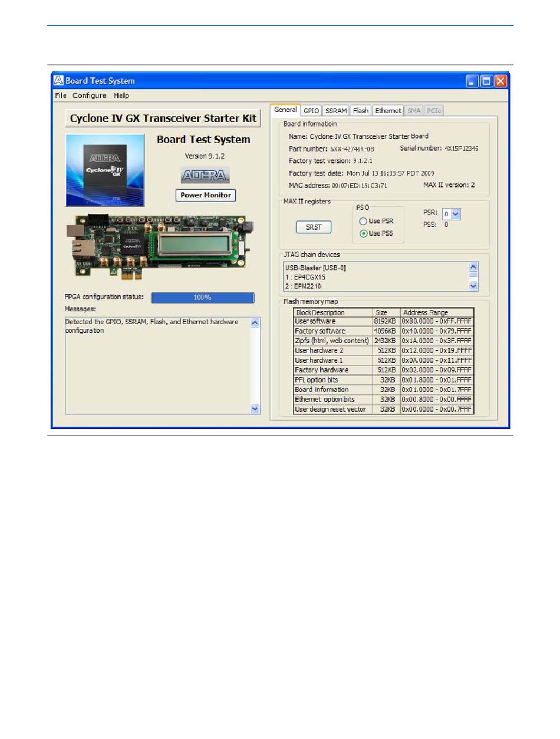Click the FPGA configuration progress bar
The width and height of the screenshot is (560, 739).
click(203, 298)
